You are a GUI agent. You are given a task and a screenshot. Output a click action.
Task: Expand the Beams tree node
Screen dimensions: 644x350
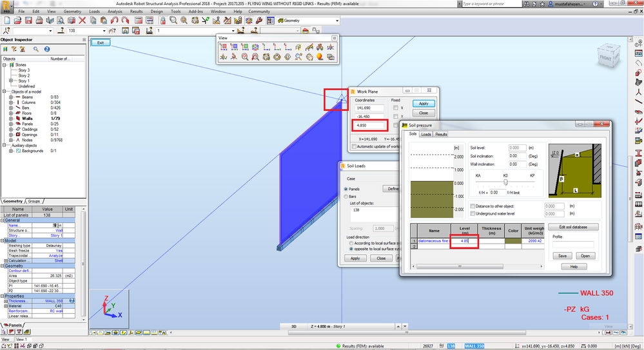coord(11,97)
